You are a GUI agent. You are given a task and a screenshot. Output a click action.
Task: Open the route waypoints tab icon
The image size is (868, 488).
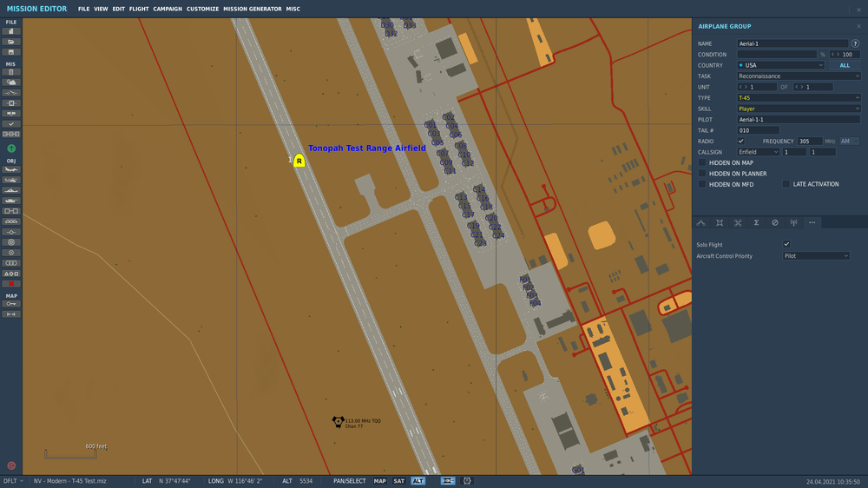pos(700,222)
